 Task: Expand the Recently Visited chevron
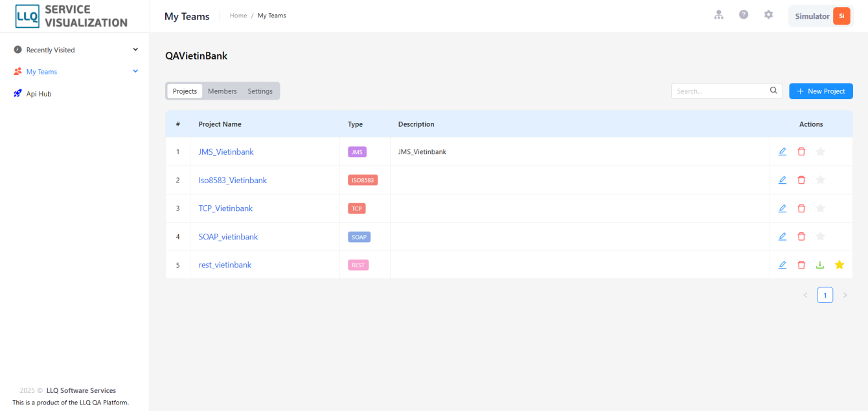[135, 50]
